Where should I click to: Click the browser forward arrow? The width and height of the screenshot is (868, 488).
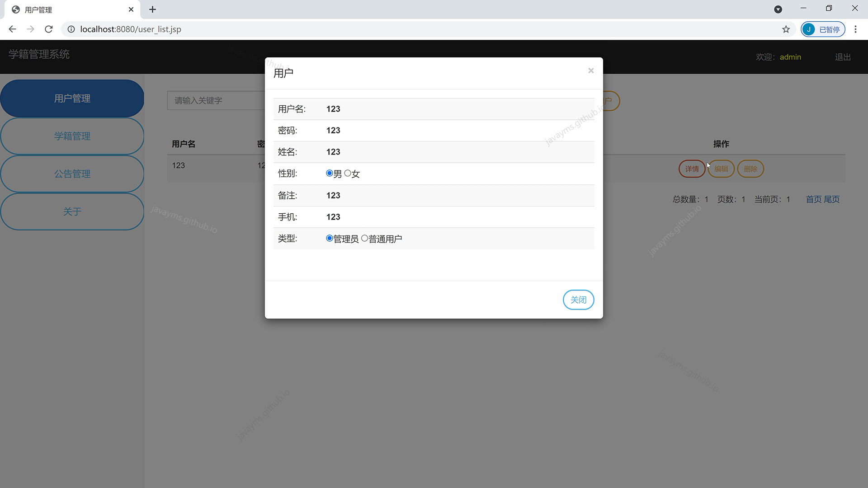tap(30, 29)
